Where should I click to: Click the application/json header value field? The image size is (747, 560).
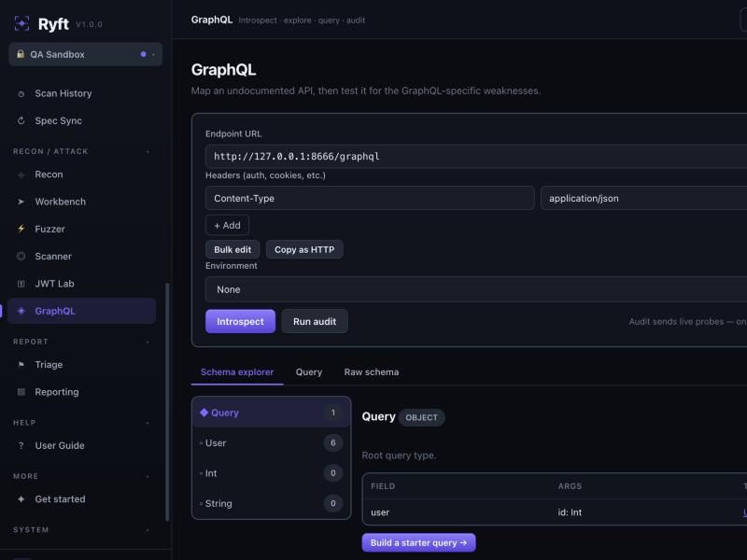tap(643, 198)
